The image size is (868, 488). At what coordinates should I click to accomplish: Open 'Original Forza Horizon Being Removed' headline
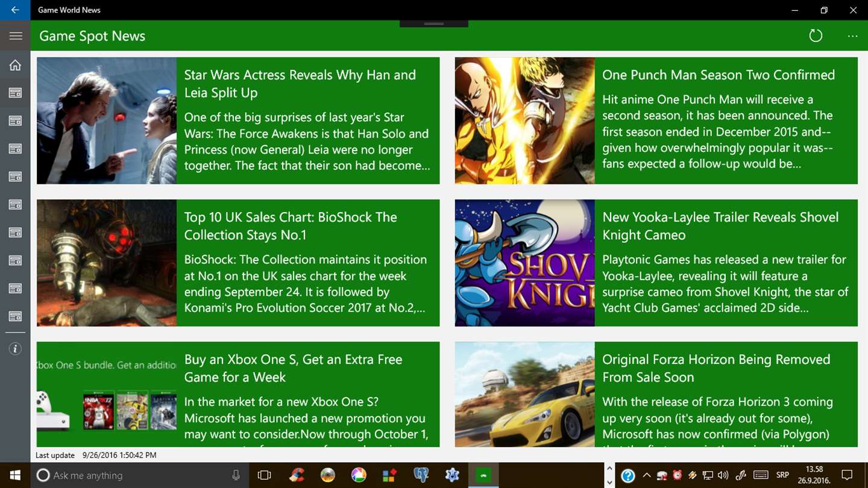click(x=716, y=368)
